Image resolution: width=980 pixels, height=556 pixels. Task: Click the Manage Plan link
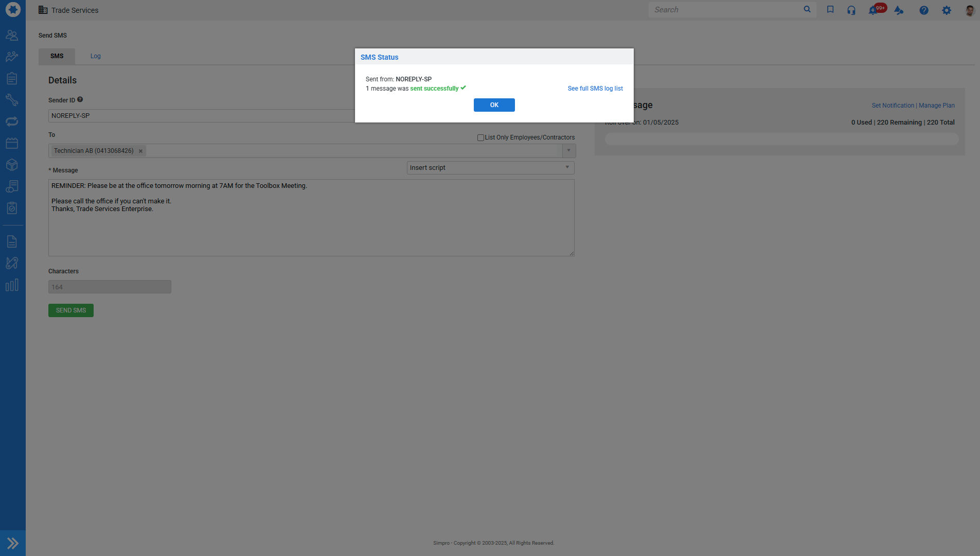pyautogui.click(x=936, y=106)
